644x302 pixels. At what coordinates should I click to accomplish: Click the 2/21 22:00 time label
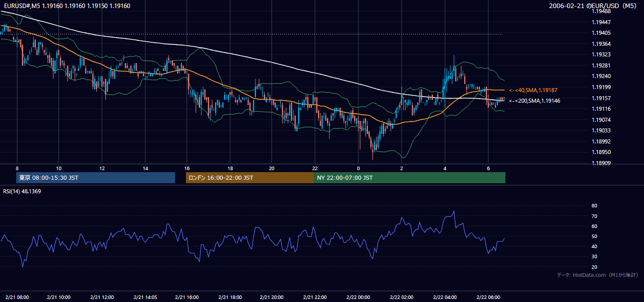(315, 297)
